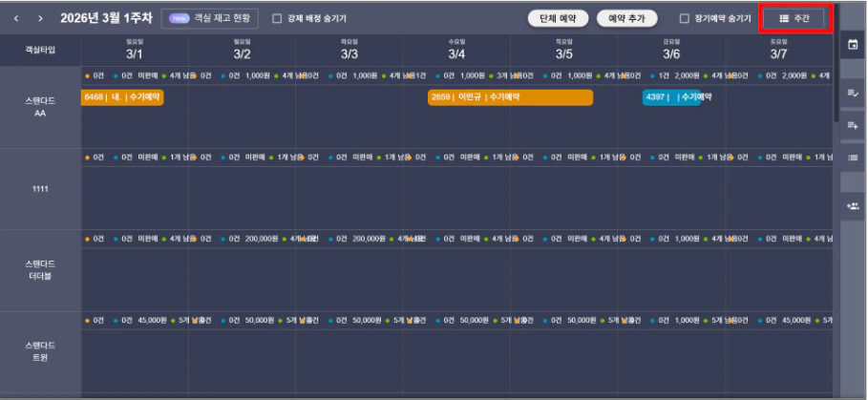Select the 3/2 date column header
868x400 pixels.
click(x=242, y=50)
